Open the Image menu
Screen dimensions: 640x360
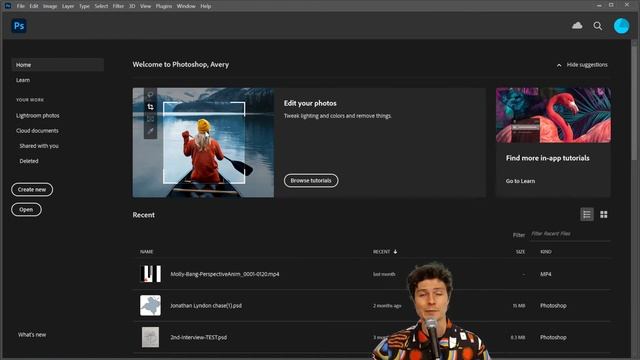coord(50,6)
